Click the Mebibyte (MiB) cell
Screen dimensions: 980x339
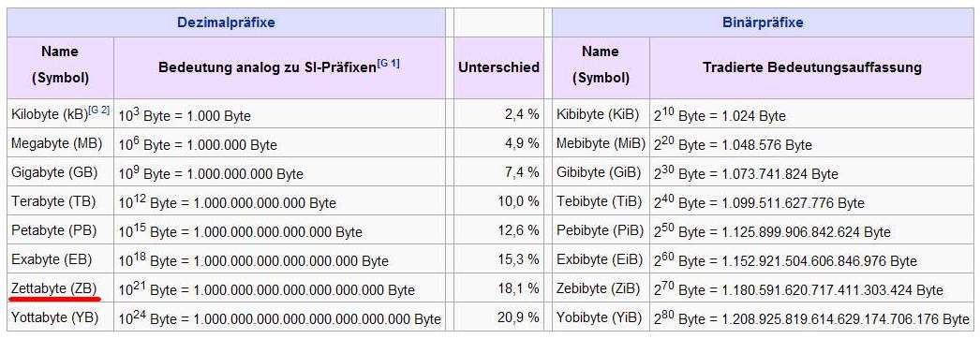[601, 143]
